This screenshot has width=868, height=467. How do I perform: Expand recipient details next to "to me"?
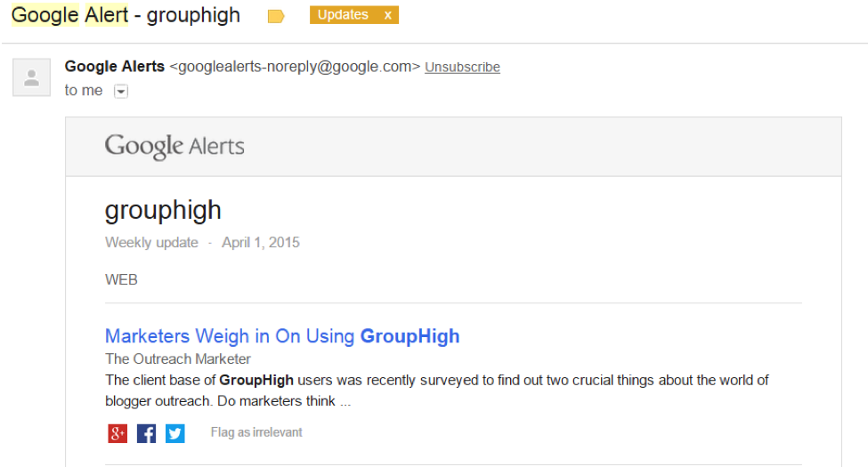click(x=121, y=91)
